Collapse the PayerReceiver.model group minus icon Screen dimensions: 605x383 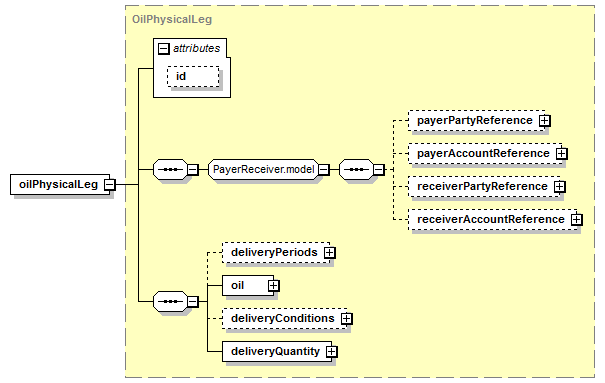324,169
